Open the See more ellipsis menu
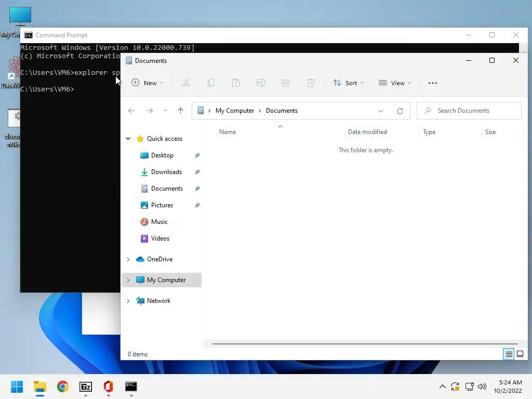Screen dimensions: 532x399 tap(433, 83)
